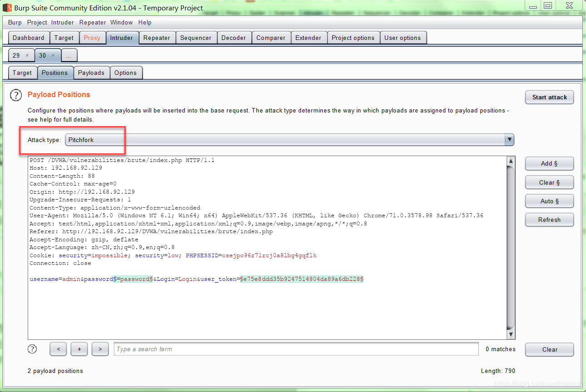Click the request editor scroll-up arrow

pos(511,161)
